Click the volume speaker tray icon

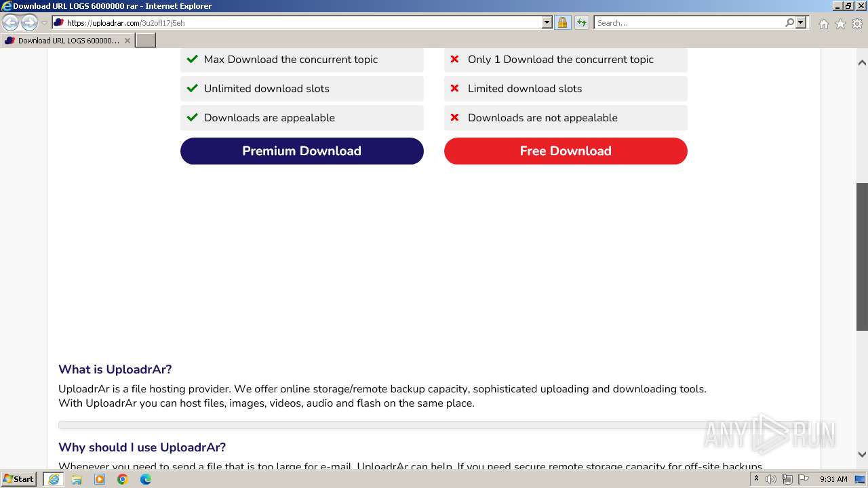click(x=771, y=479)
